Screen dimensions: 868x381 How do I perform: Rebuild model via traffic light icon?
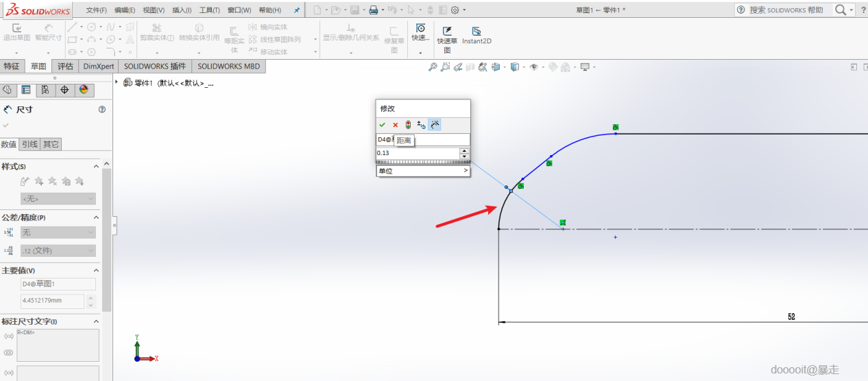tap(408, 125)
